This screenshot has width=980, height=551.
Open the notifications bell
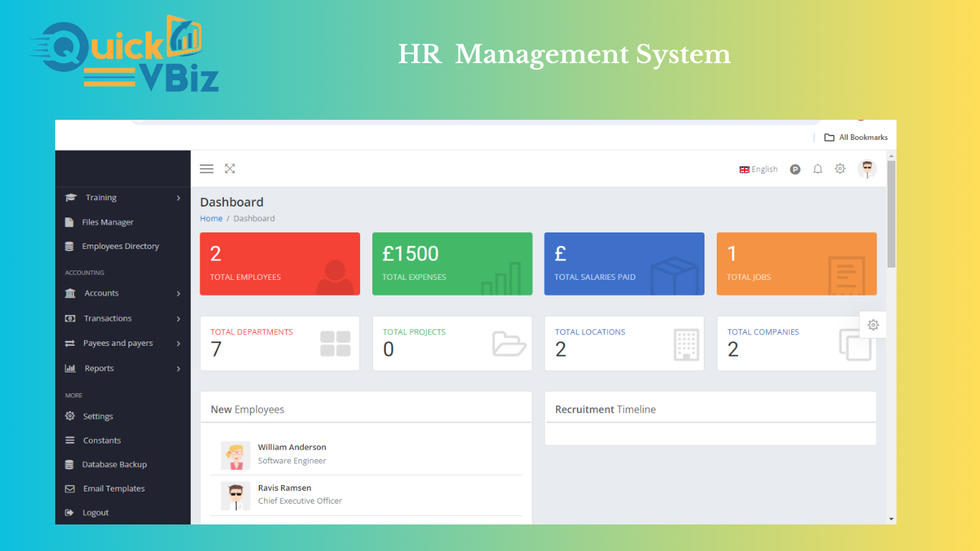[x=817, y=169]
